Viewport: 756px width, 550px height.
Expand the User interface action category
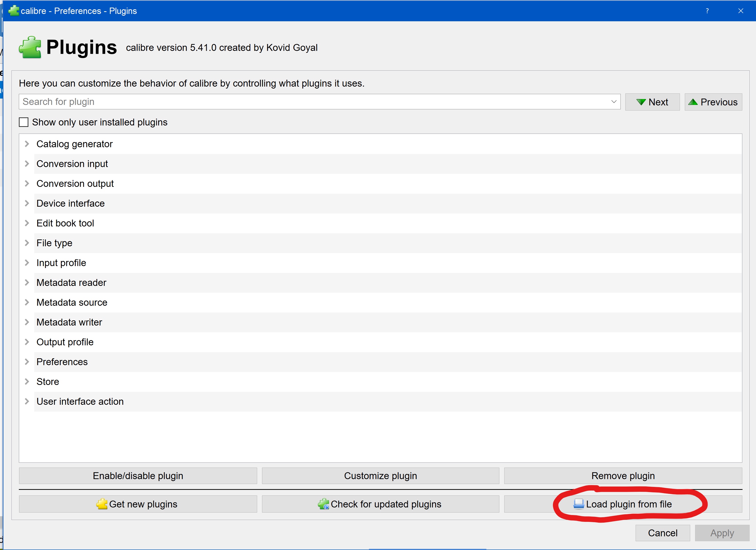[27, 401]
